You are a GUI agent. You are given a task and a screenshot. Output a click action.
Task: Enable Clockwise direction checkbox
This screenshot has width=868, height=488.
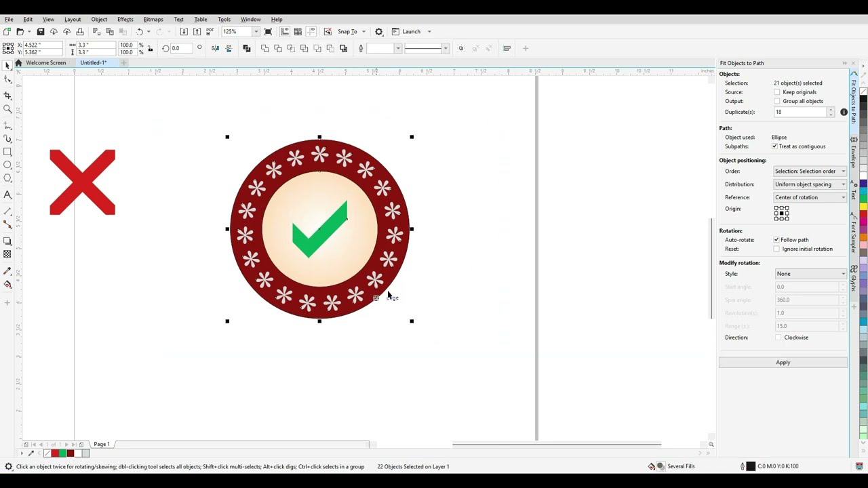click(778, 338)
